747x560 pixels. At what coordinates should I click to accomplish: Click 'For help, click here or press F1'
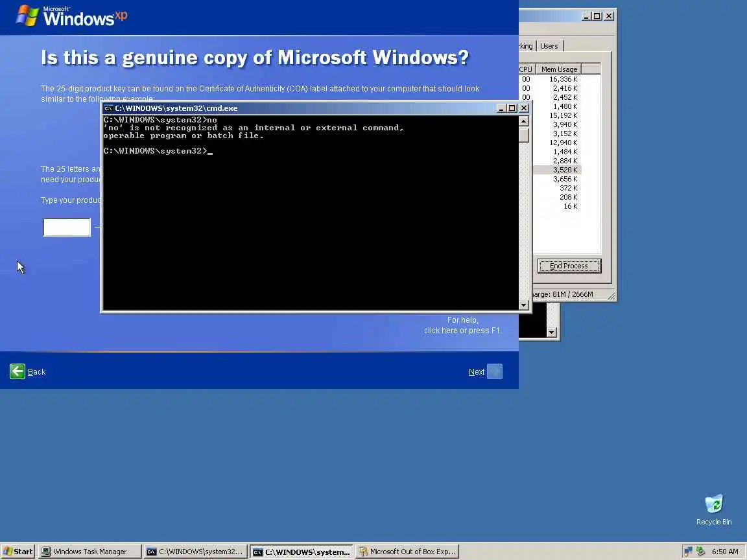[x=462, y=325]
